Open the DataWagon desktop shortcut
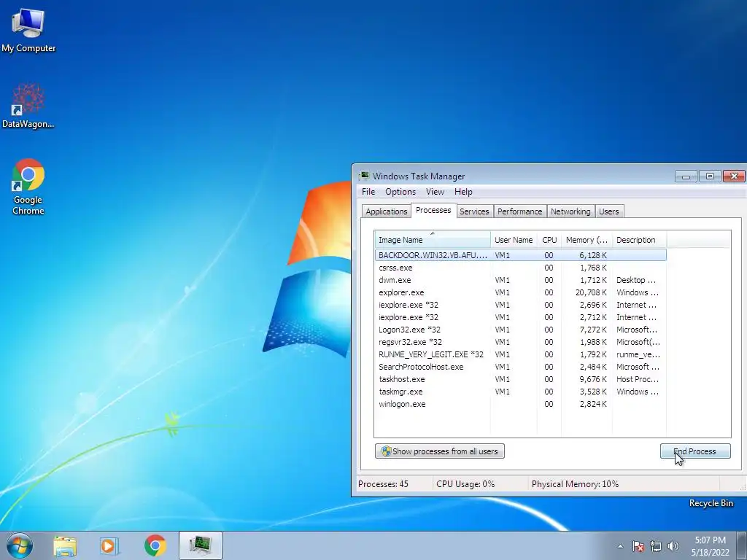747x560 pixels. coord(28,106)
